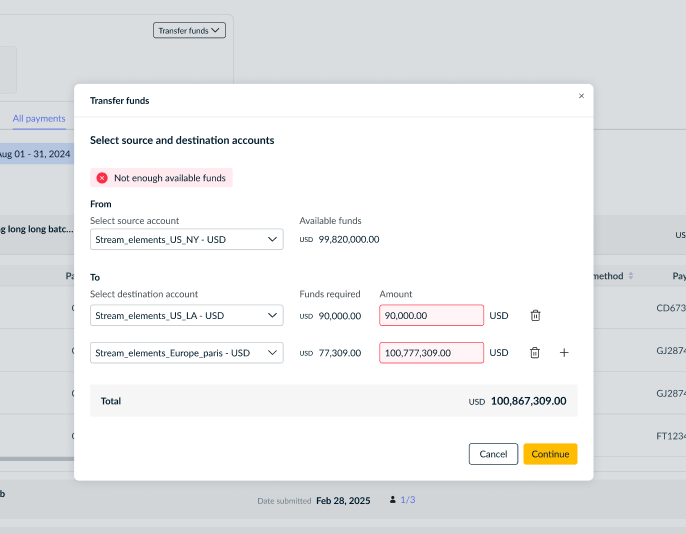The width and height of the screenshot is (686, 534).
Task: Click the funds required value 90,000.00
Action: pos(340,316)
